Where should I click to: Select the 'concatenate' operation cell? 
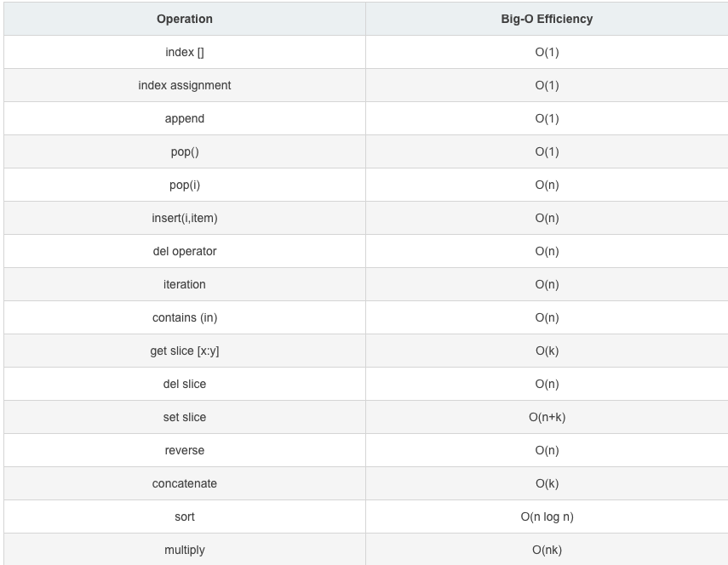pyautogui.click(x=185, y=483)
